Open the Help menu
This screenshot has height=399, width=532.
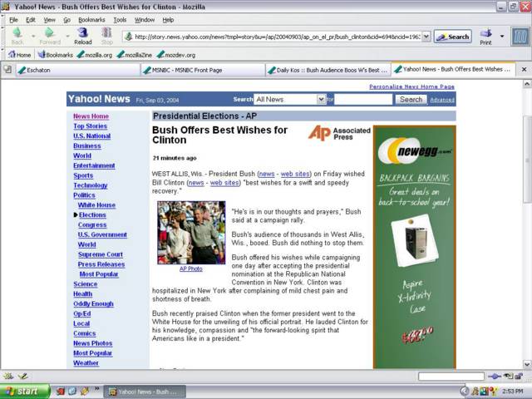(x=168, y=20)
